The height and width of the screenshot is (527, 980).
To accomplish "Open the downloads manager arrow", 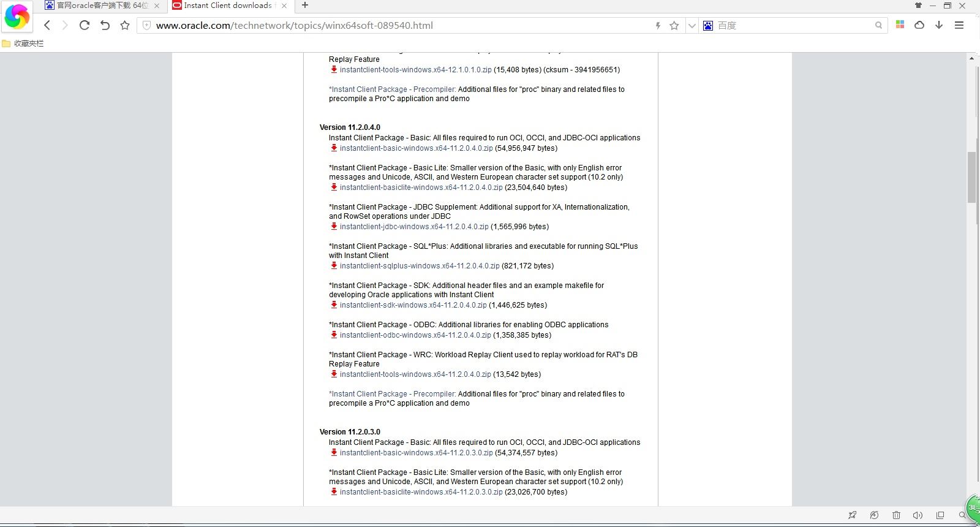I will click(939, 25).
